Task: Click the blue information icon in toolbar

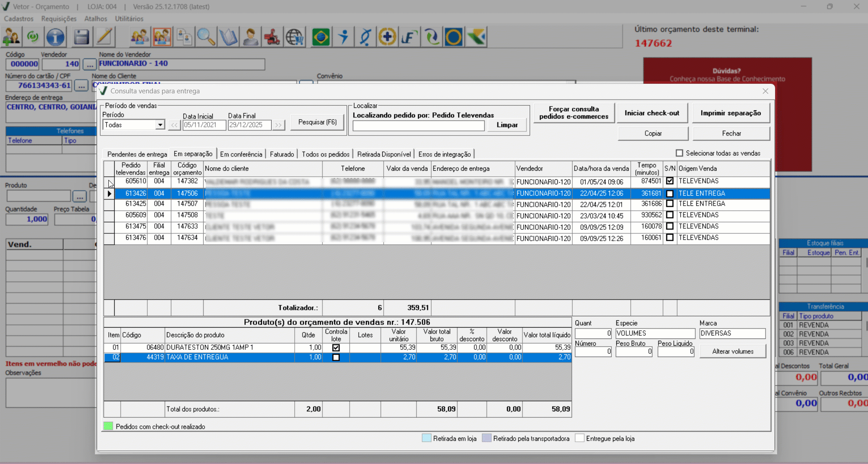Action: 55,37
